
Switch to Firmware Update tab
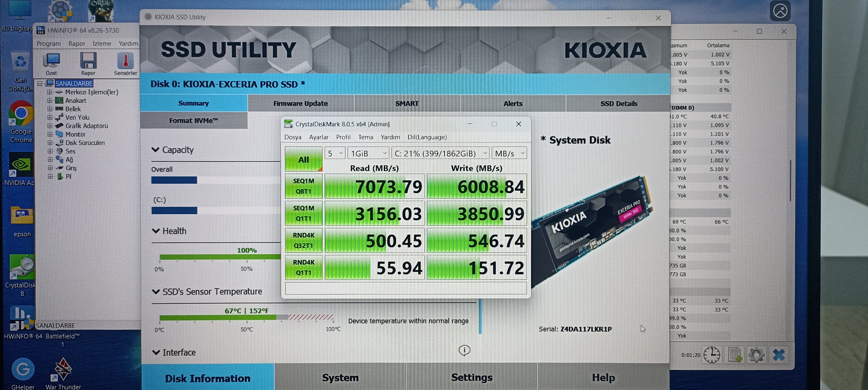pos(301,103)
